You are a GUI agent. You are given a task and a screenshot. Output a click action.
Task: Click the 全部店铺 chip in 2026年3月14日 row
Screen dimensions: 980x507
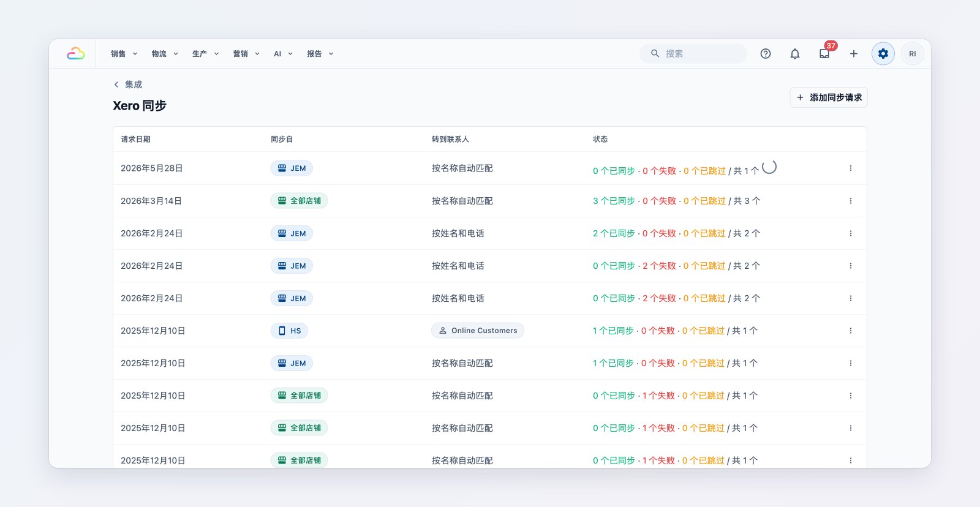(x=299, y=201)
